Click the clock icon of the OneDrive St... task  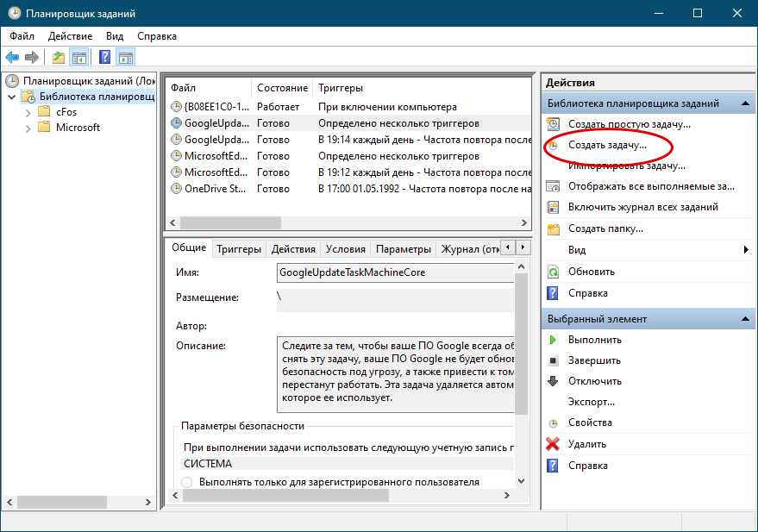pos(177,189)
